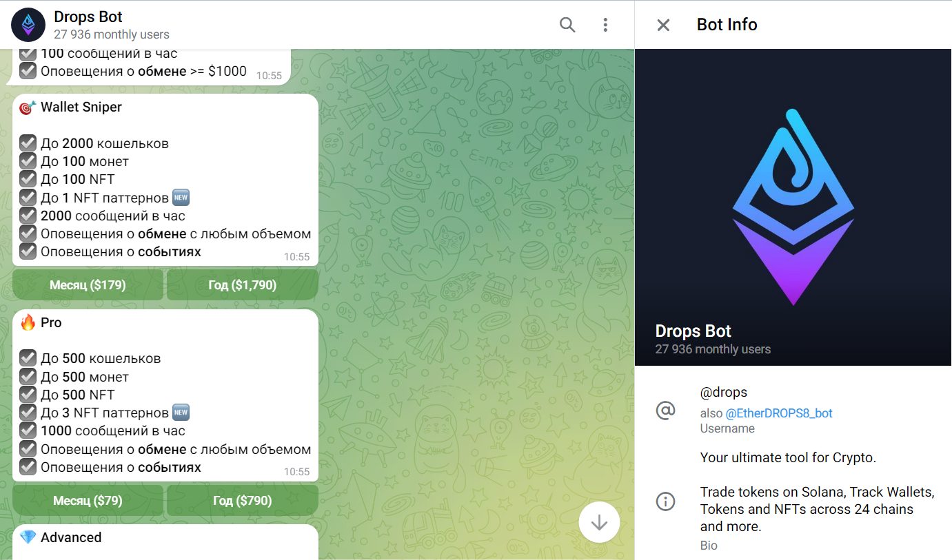Click checkmark next to '1000 сообщений в час'
The width and height of the screenshot is (952, 560).
click(x=28, y=431)
